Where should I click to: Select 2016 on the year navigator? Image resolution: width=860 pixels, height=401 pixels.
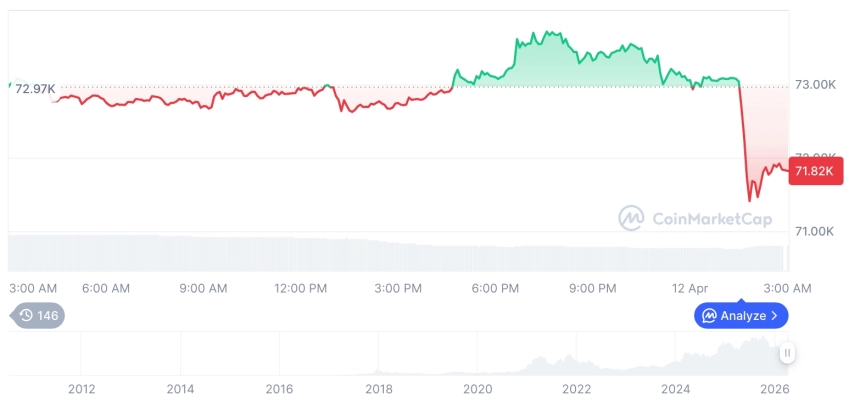point(279,389)
